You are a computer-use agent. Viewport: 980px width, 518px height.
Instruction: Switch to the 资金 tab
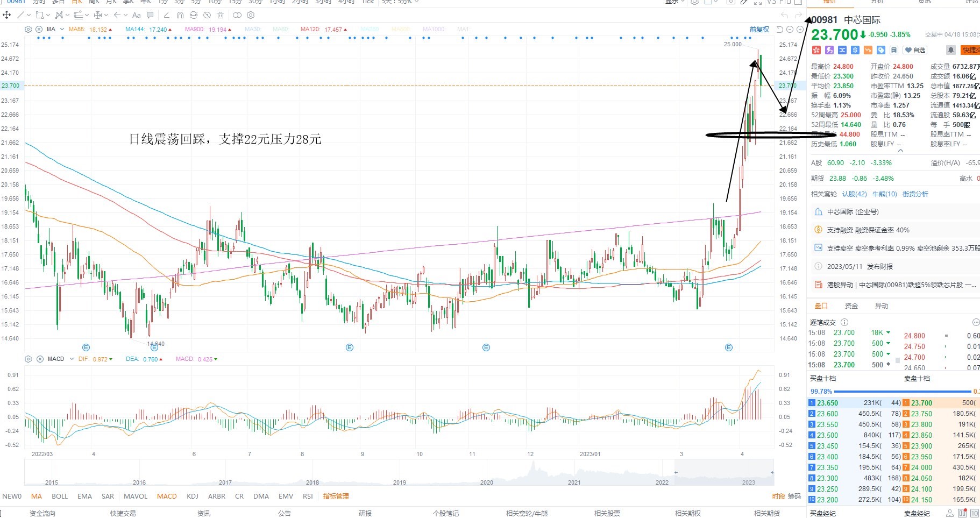coord(851,306)
